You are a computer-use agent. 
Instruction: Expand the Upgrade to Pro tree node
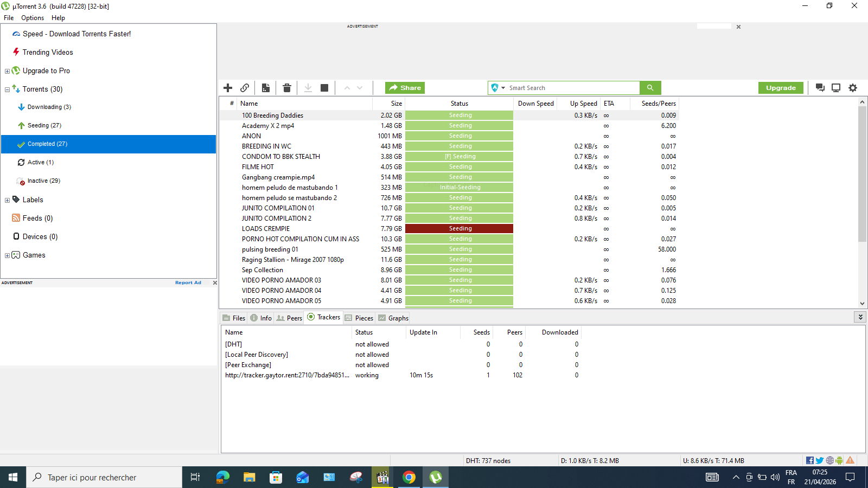(x=7, y=71)
